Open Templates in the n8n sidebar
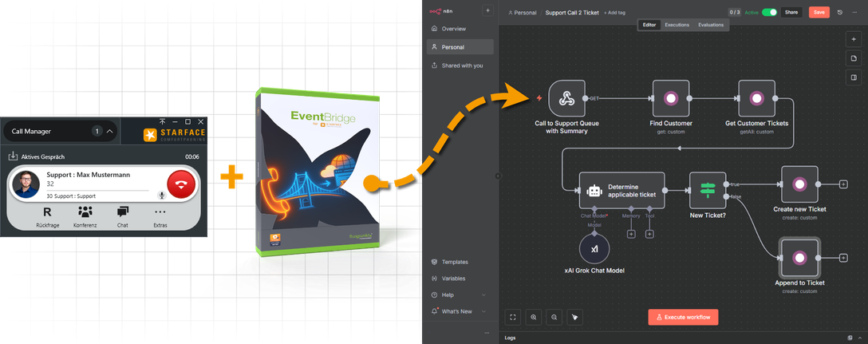This screenshot has width=868, height=344. (x=455, y=262)
